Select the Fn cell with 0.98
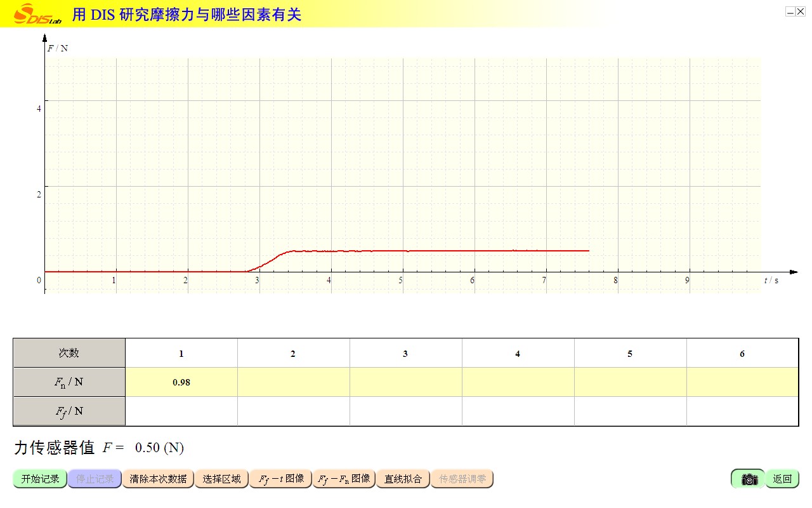Screen dimensions: 812x508 181,382
